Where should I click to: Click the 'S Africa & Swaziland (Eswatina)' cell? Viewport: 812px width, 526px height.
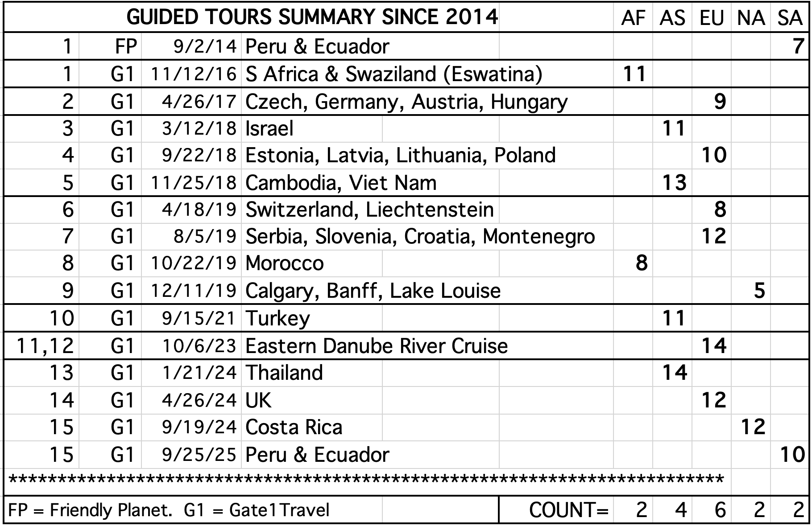[x=394, y=74]
